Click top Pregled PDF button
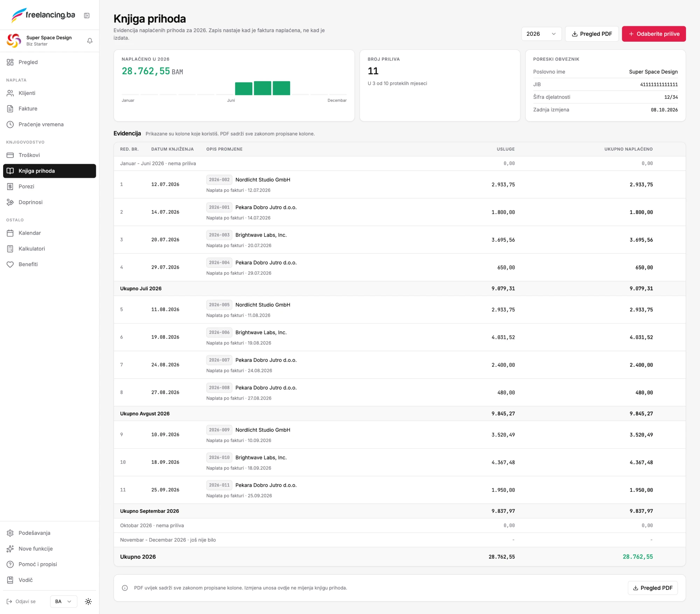The width and height of the screenshot is (700, 614). pos(591,34)
